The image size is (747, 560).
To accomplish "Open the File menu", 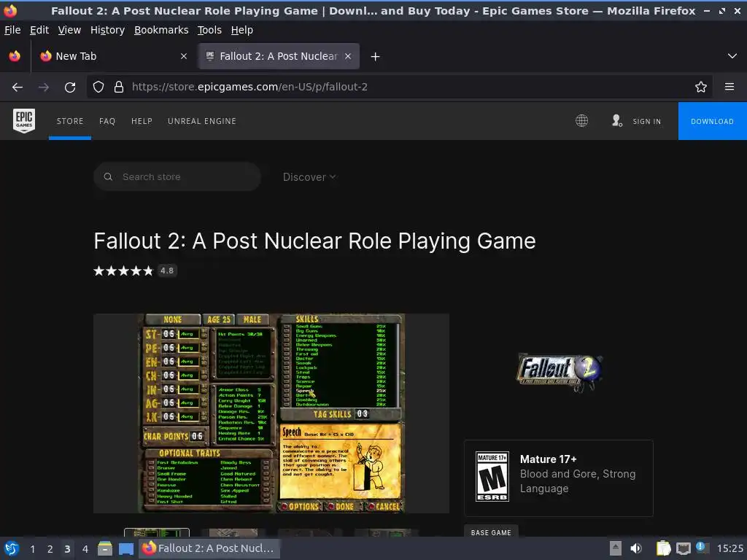I will [12, 30].
